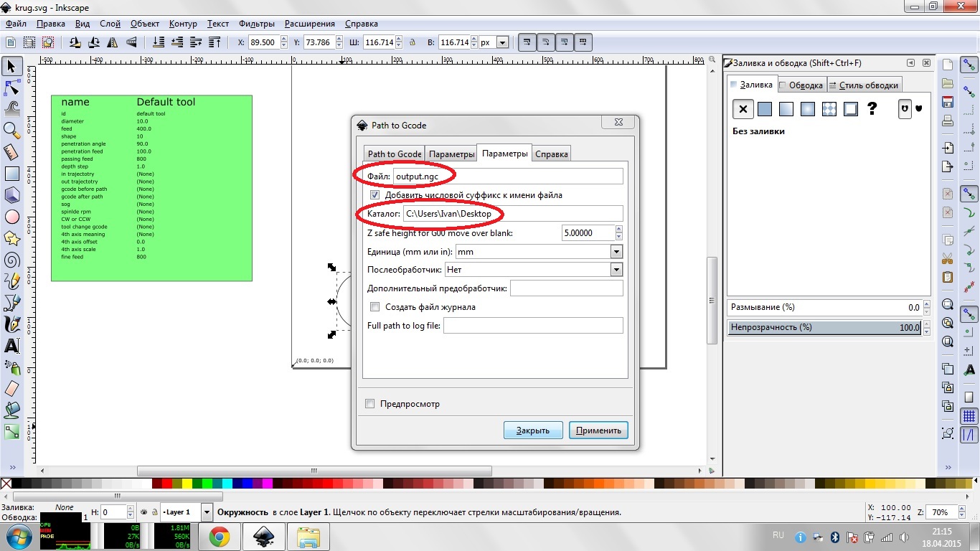Switch to the dialog's Справка tab
This screenshot has height=551, width=980.
[552, 154]
